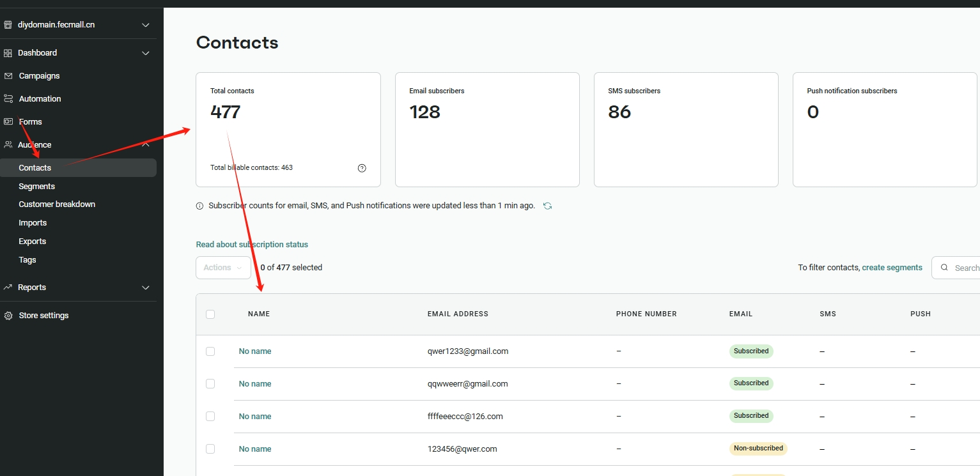Click the Dashboard grid icon
The width and height of the screenshot is (980, 476).
(8, 53)
